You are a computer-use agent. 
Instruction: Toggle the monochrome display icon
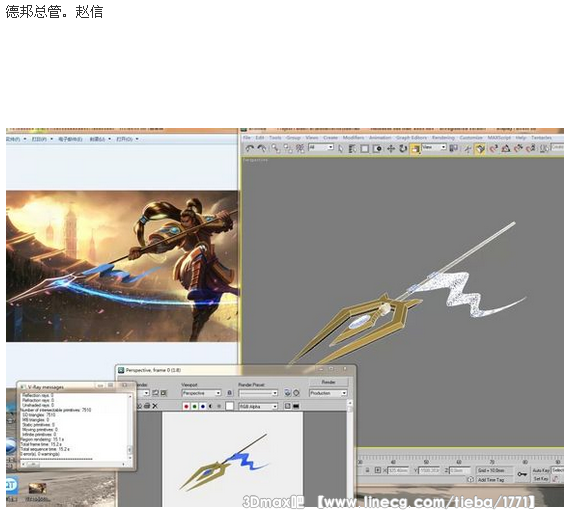pyautogui.click(x=219, y=406)
